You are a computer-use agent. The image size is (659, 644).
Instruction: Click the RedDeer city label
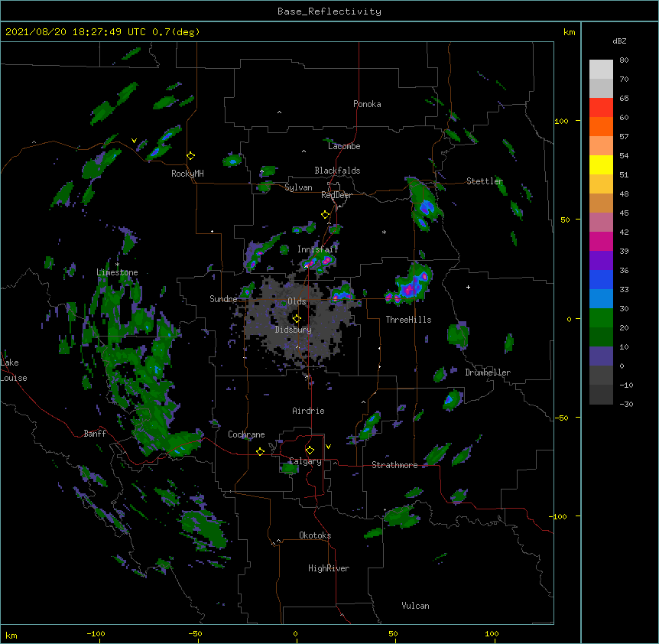click(x=337, y=195)
